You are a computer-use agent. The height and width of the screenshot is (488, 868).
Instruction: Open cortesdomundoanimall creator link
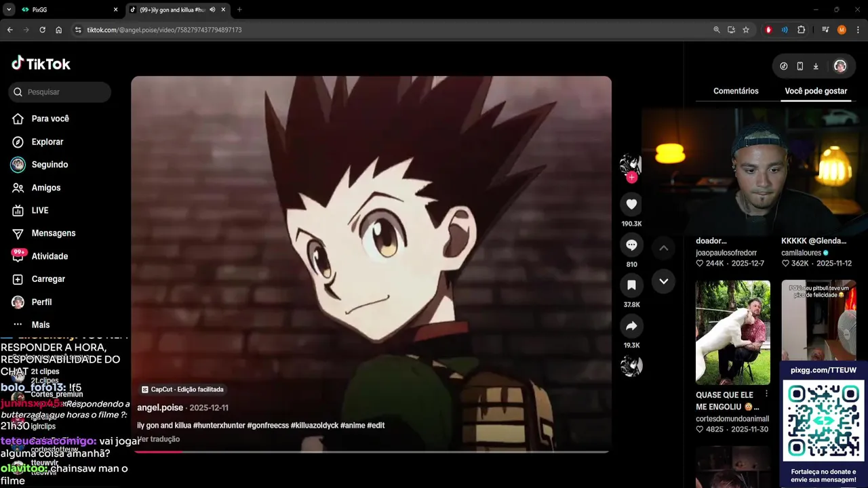click(732, 419)
